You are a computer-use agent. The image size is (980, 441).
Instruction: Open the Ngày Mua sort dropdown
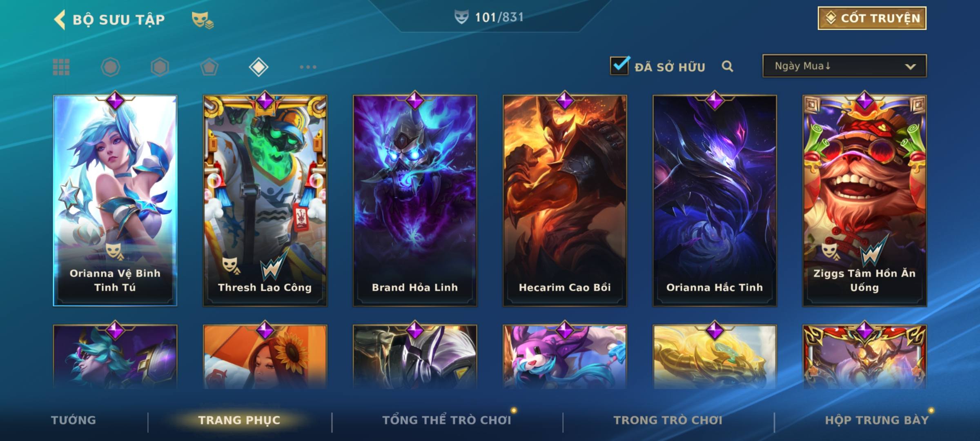pos(844,66)
